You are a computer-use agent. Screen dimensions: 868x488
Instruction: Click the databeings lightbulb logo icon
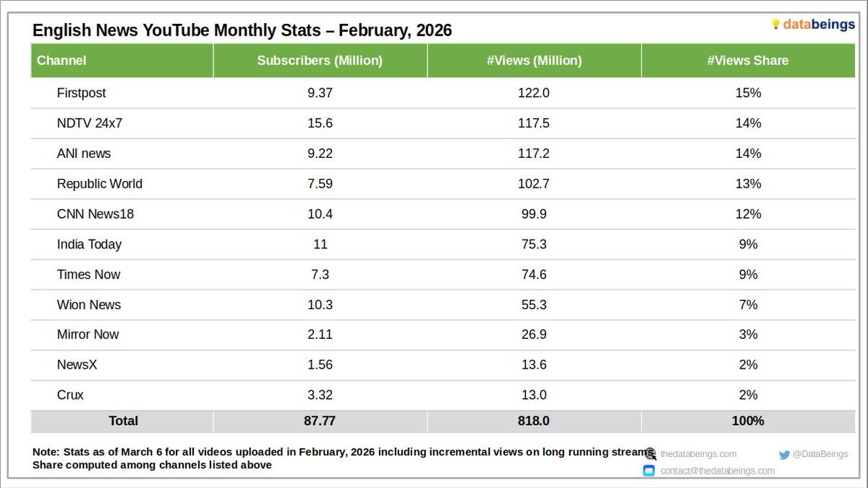coord(775,25)
